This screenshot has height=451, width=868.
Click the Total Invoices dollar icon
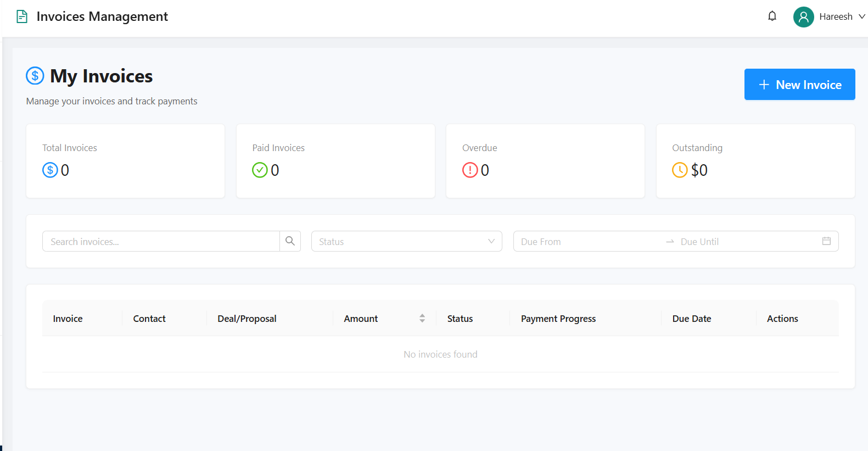(50, 170)
